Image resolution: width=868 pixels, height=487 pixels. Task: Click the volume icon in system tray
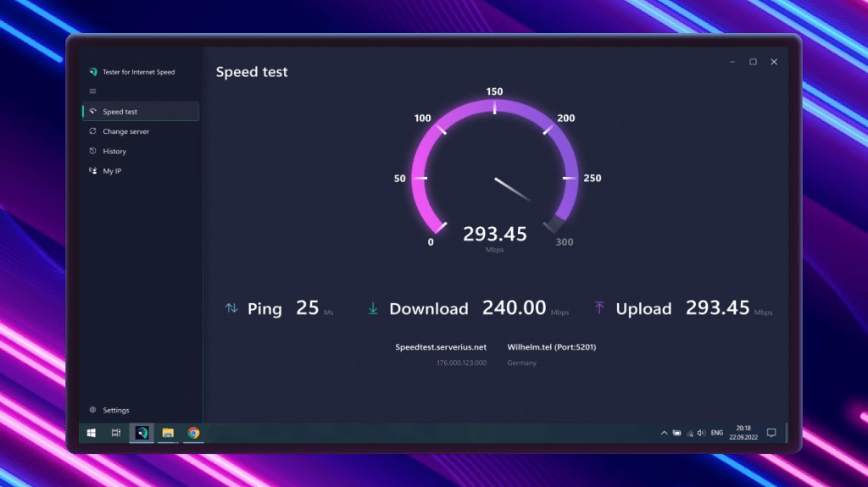(701, 433)
